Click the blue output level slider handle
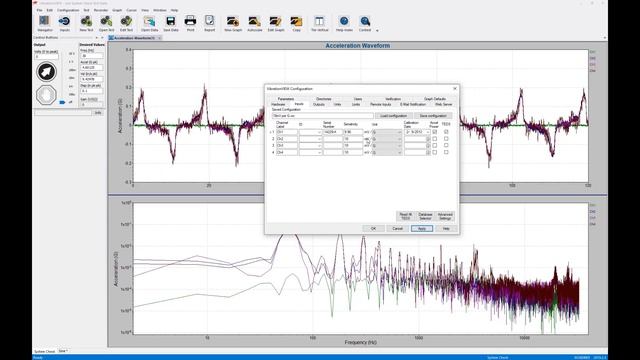The image size is (640, 360). click(62, 102)
